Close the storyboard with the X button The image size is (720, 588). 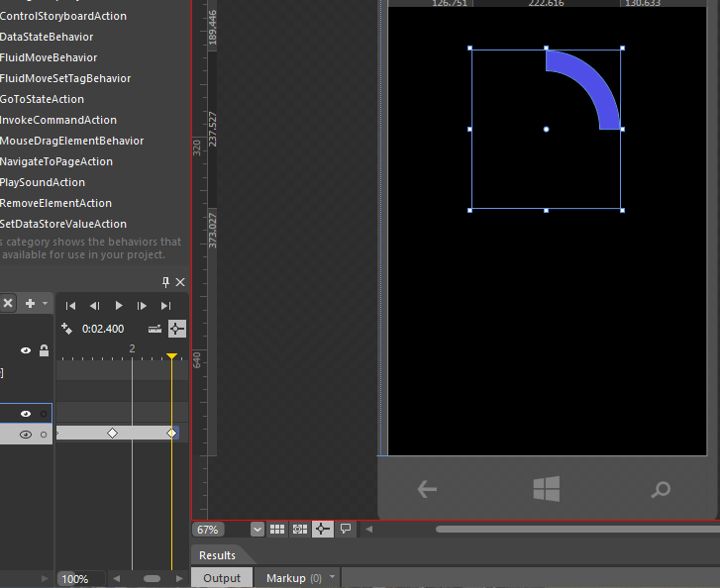point(8,303)
